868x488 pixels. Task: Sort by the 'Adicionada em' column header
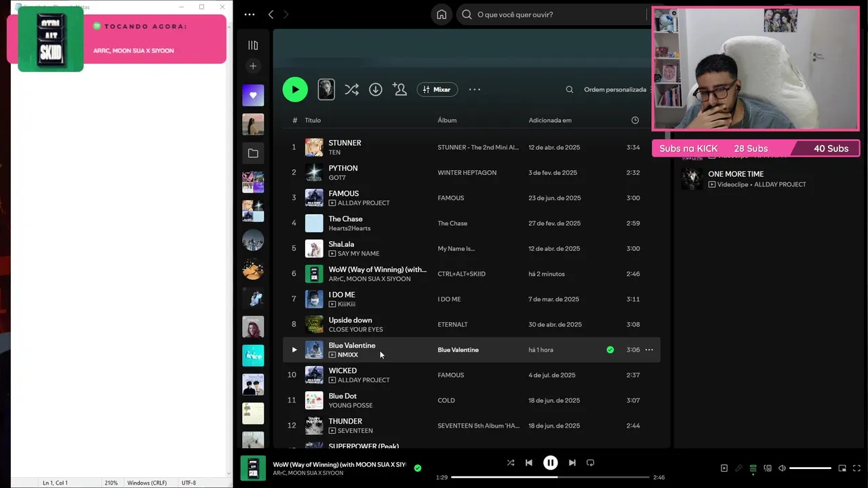click(550, 120)
